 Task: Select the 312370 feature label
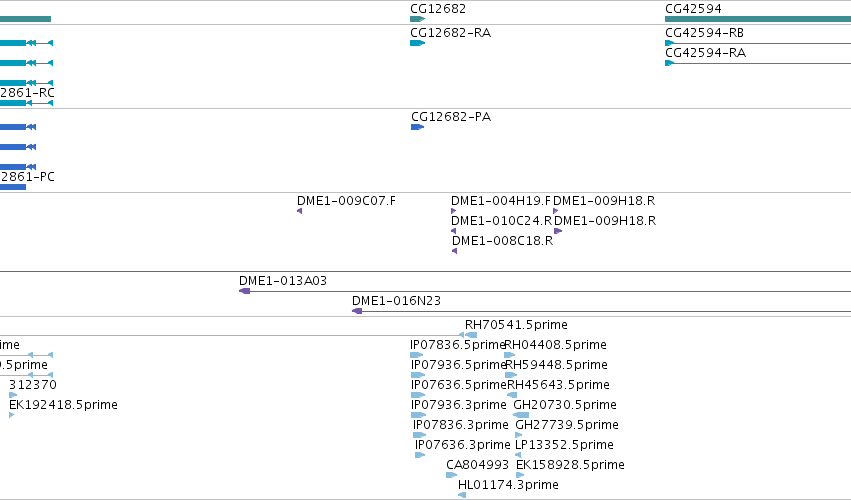(x=33, y=385)
